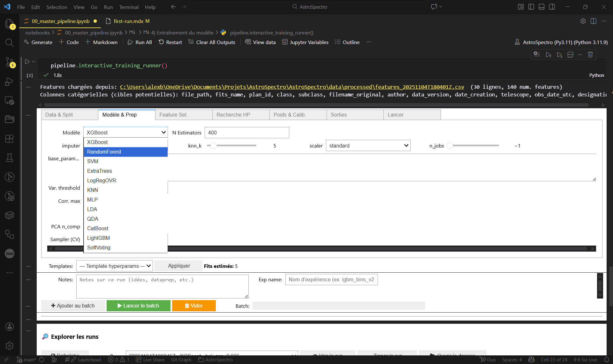Clear All Outputs of the notebook

(x=212, y=42)
